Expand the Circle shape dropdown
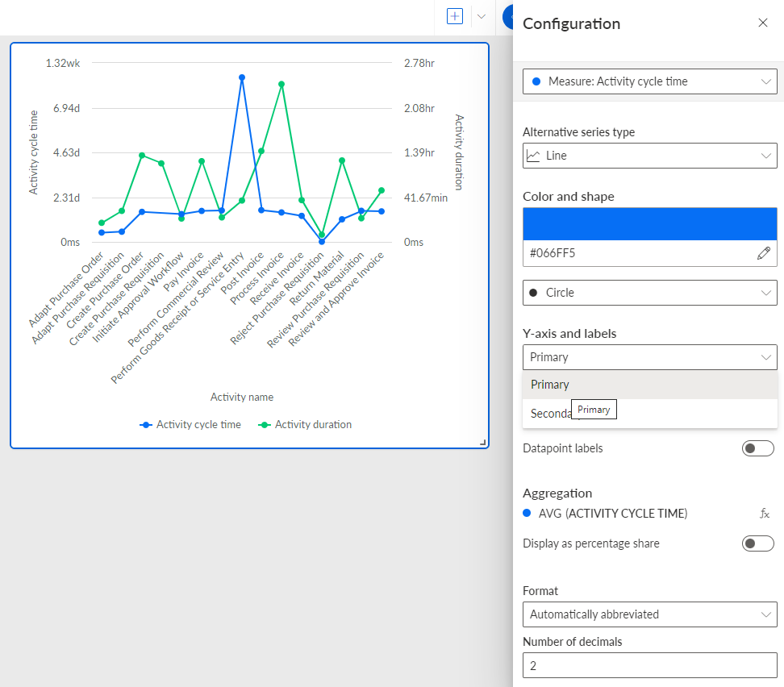 click(649, 293)
